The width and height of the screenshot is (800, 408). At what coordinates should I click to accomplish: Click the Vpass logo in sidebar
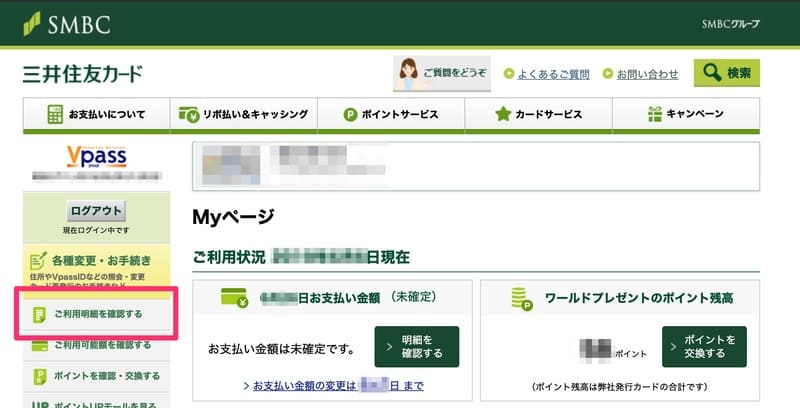(x=94, y=155)
